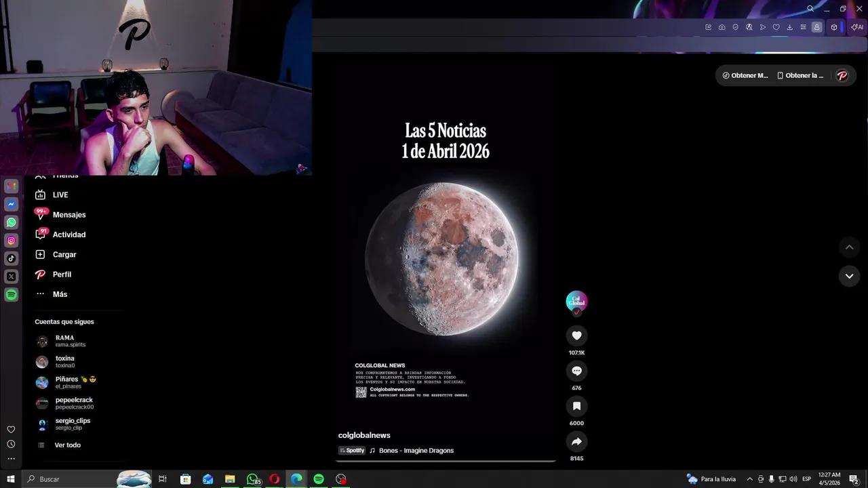Image resolution: width=868 pixels, height=488 pixels.
Task: Open the el_pinares followed account
Action: click(x=66, y=382)
